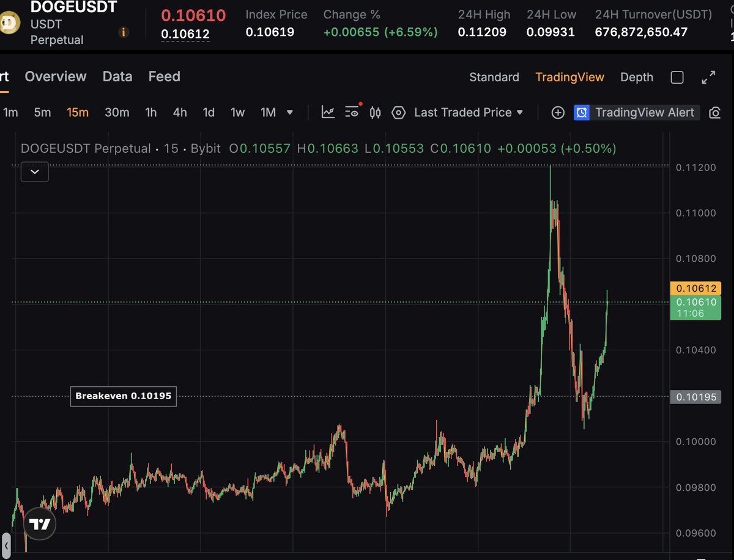Click the TradingView logo on the chart
Image resolution: width=734 pixels, height=560 pixels.
coord(40,524)
